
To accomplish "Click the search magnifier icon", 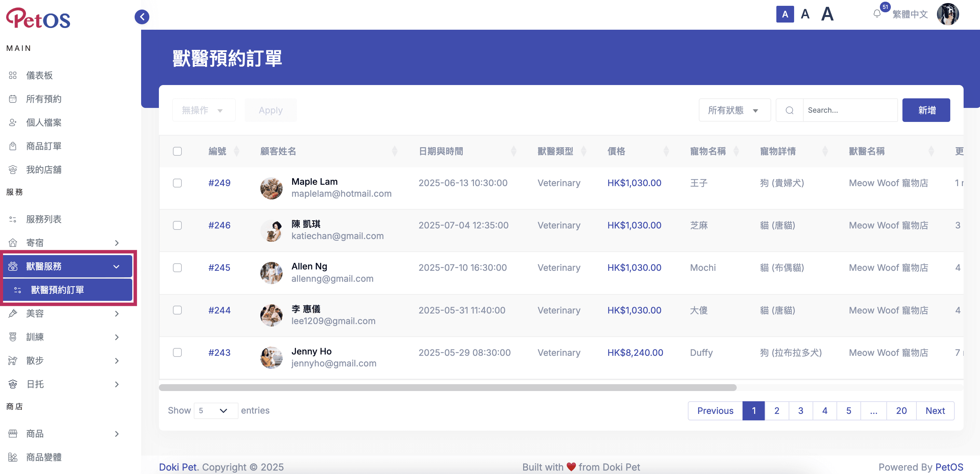I will tap(789, 110).
